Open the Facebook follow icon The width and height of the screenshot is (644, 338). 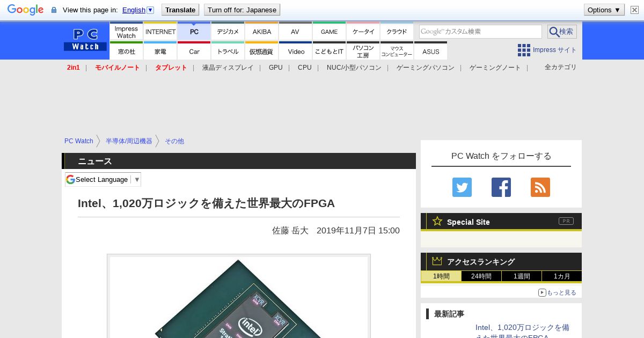pos(501,187)
